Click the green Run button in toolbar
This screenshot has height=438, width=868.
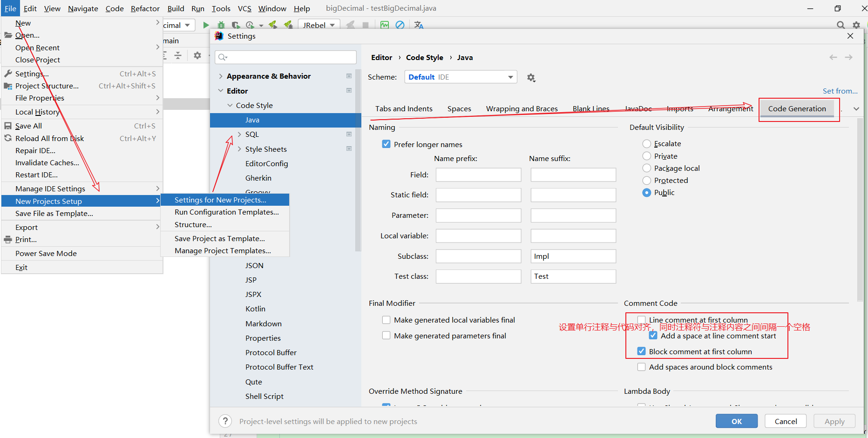[206, 25]
